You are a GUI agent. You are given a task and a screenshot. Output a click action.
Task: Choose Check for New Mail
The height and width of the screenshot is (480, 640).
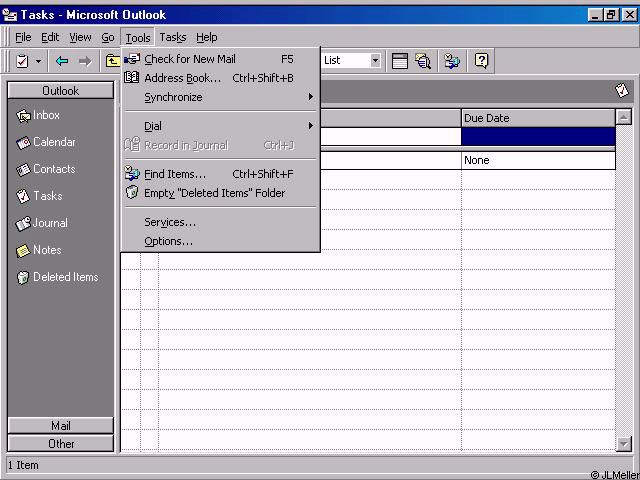point(190,59)
